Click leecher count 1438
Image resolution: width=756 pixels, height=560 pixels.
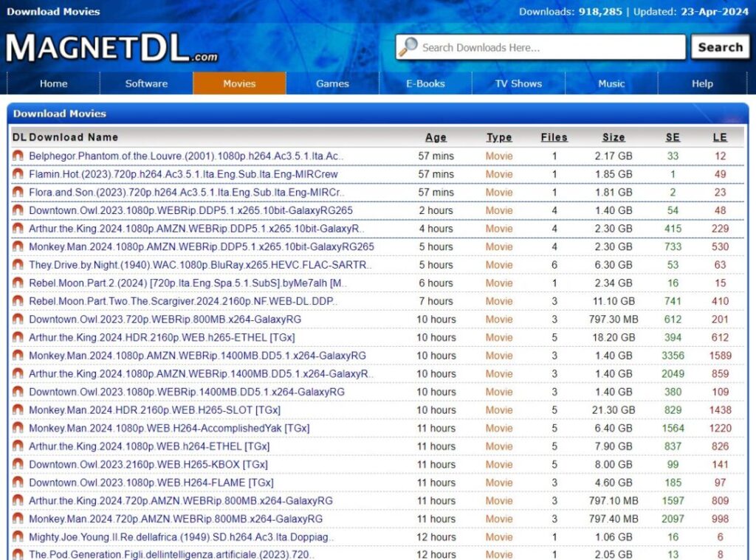(720, 410)
